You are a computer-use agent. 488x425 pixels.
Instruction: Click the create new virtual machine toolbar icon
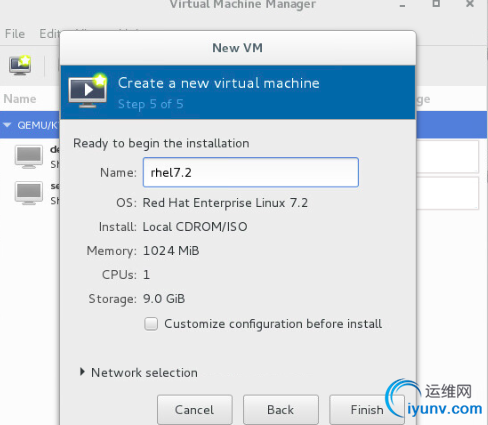(x=20, y=65)
